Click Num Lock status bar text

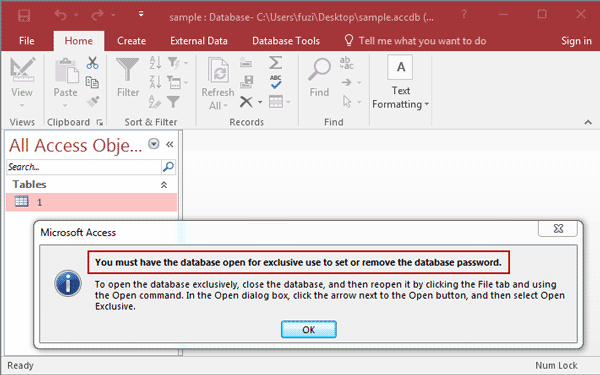point(556,365)
